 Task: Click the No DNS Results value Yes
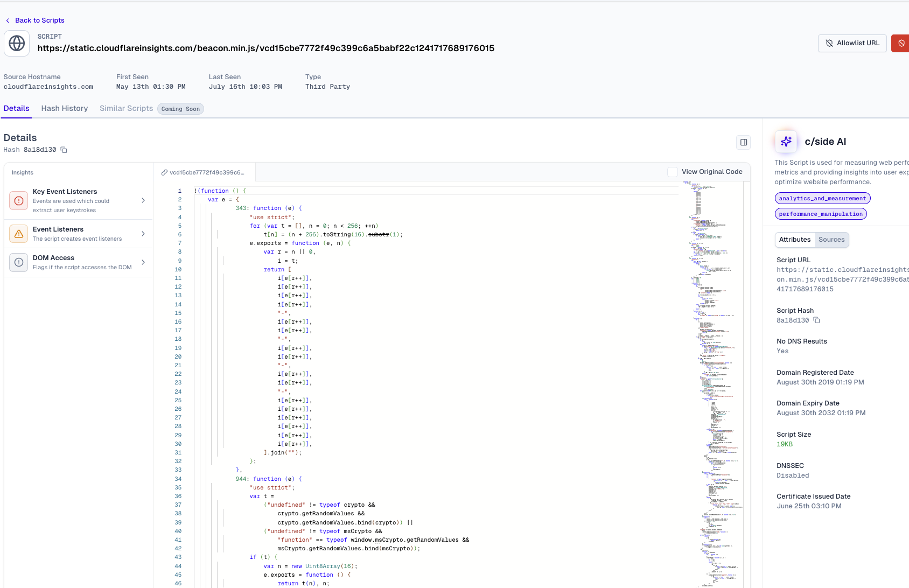pos(782,351)
